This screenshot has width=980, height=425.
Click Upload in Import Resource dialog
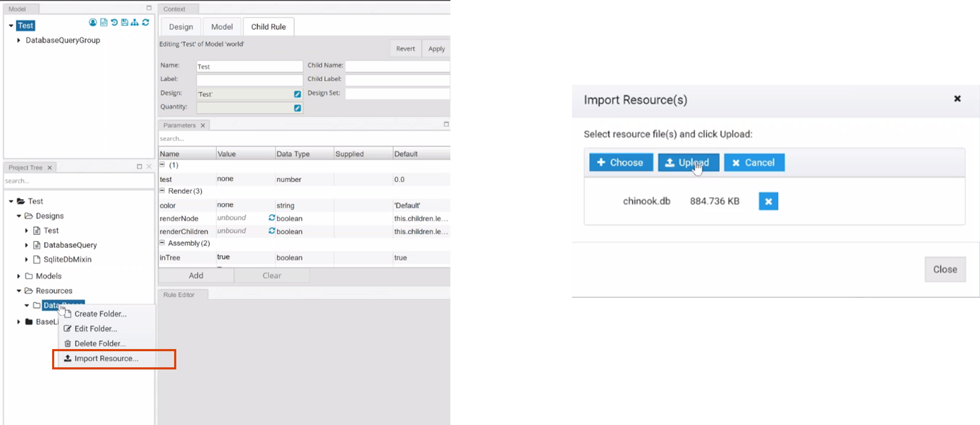point(688,162)
